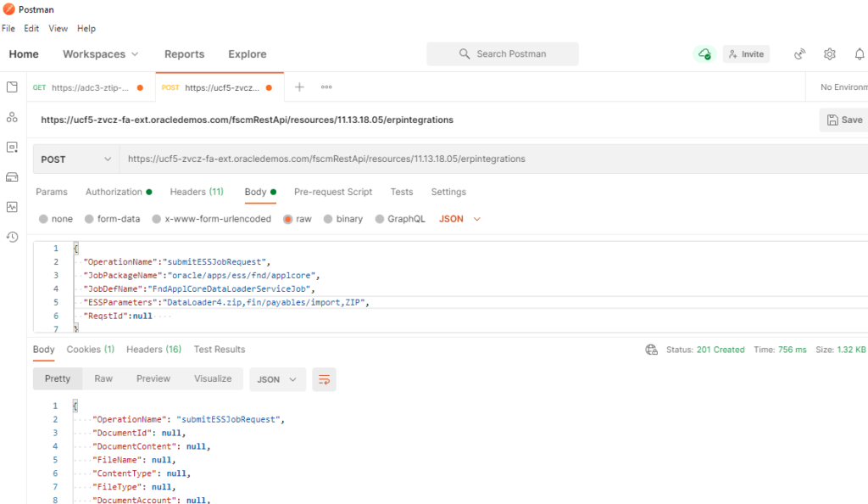Select x-www-form-urlencoded body option
Image resolution: width=868 pixels, height=504 pixels.
coord(212,219)
